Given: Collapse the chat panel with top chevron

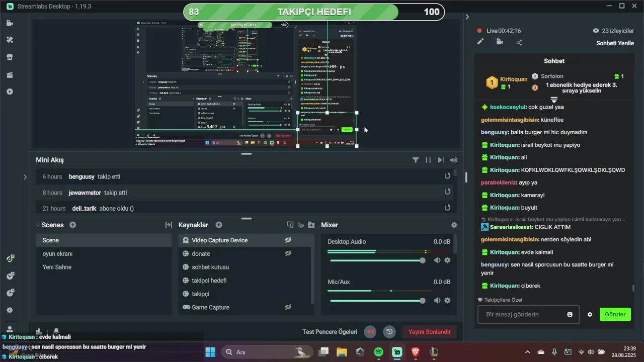Looking at the screenshot, I should pos(467,17).
